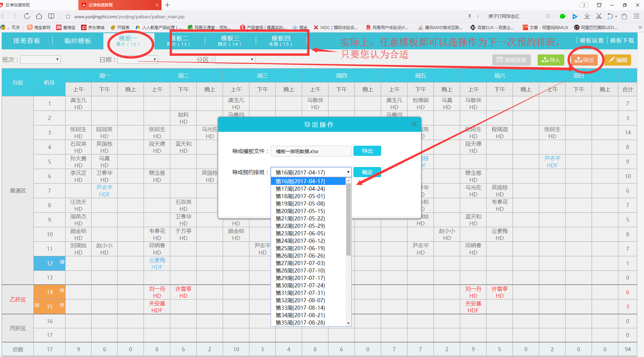This screenshot has width=644, height=357.
Task: Open the 排班查看 tab
Action: click(x=27, y=41)
